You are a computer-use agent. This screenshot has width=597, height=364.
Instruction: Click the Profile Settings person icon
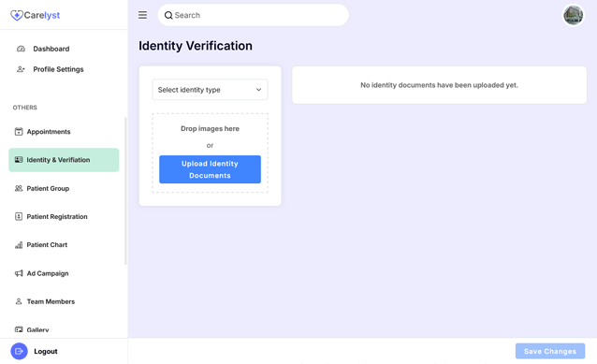click(x=21, y=69)
